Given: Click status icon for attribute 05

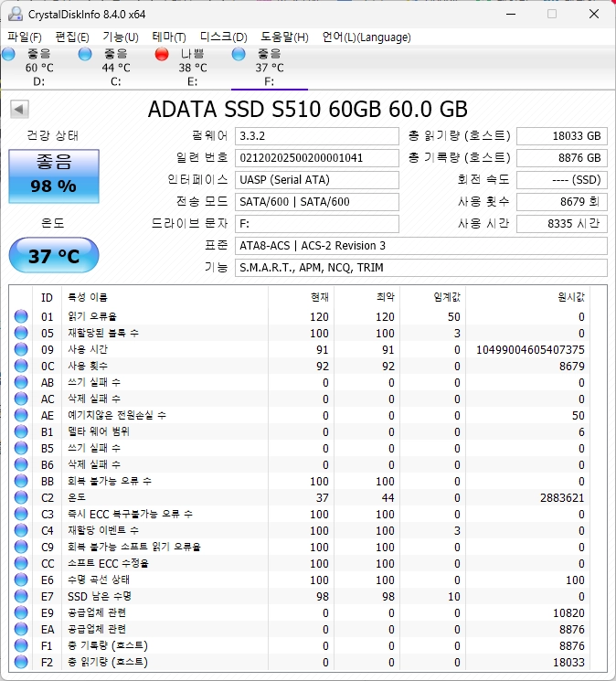Looking at the screenshot, I should coord(21,333).
